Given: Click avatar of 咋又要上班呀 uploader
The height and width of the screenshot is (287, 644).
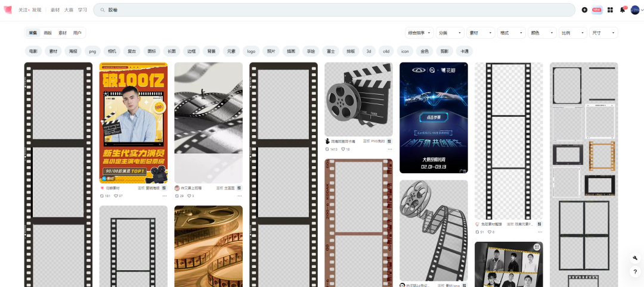Looking at the screenshot, I should click(x=177, y=188).
